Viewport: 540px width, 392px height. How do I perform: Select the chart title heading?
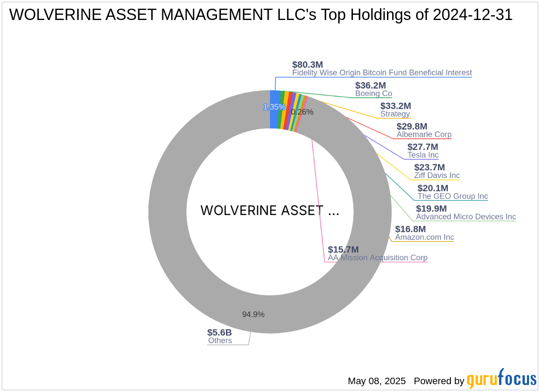point(260,15)
